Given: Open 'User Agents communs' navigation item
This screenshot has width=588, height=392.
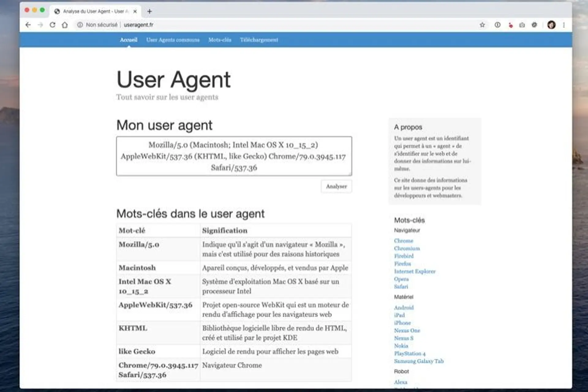Looking at the screenshot, I should click(173, 40).
